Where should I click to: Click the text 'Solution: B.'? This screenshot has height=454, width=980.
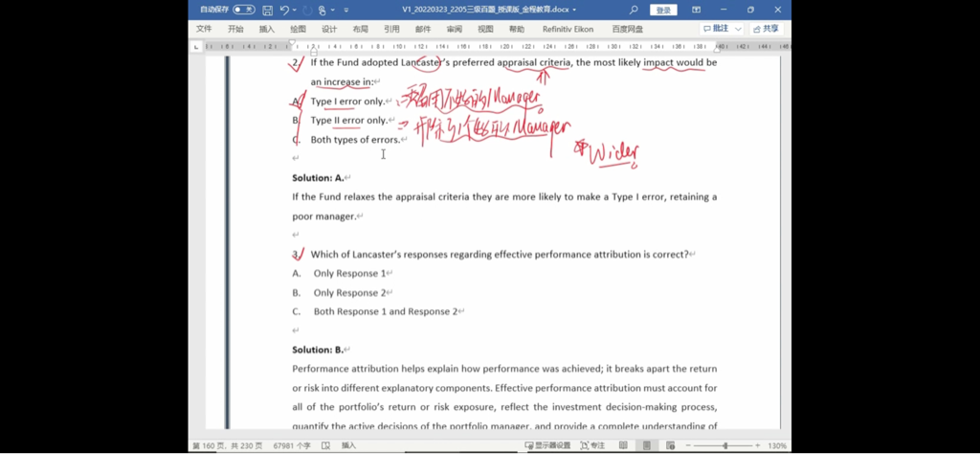(x=318, y=350)
